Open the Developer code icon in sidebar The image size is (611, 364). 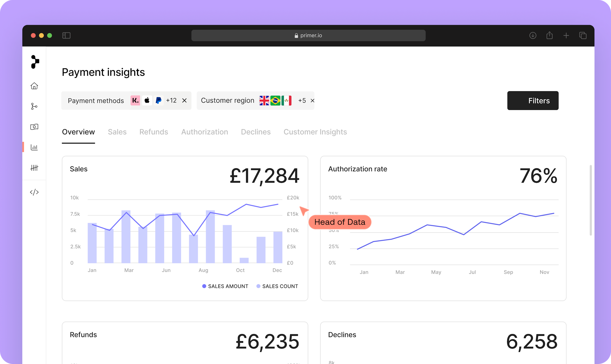point(34,192)
